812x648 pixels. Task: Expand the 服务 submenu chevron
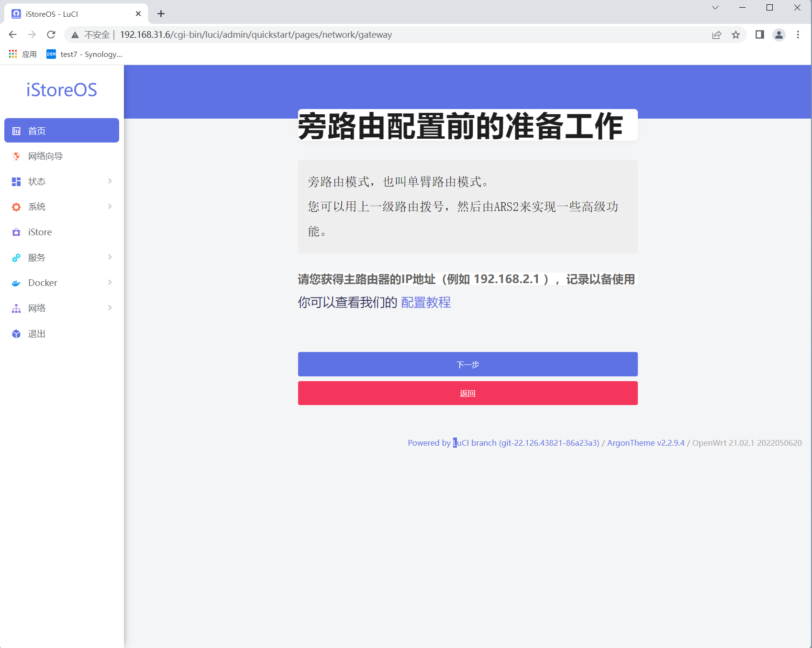[x=110, y=257]
